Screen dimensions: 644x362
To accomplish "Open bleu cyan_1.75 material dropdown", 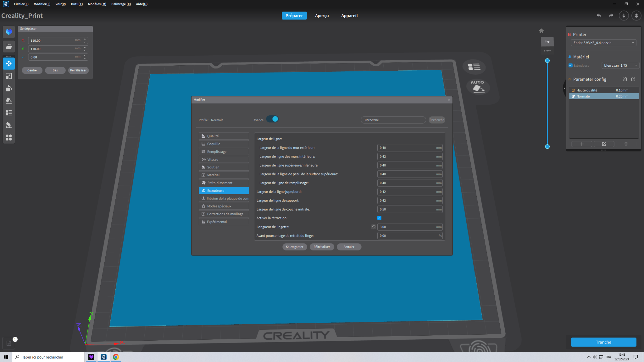I will pos(620,65).
